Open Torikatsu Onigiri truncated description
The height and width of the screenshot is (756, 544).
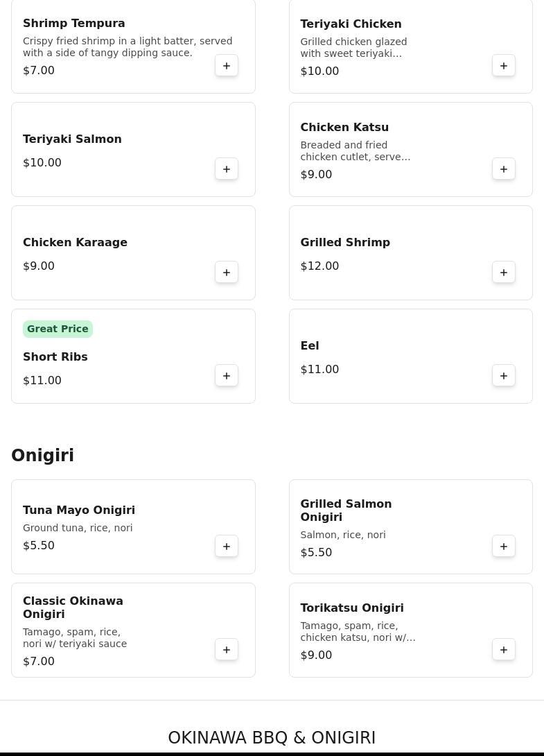point(358,632)
